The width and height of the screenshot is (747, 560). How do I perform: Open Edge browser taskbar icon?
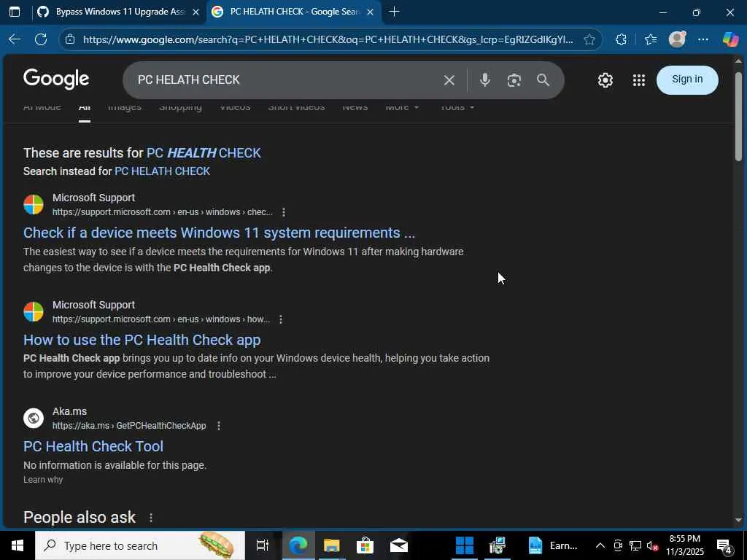click(298, 545)
